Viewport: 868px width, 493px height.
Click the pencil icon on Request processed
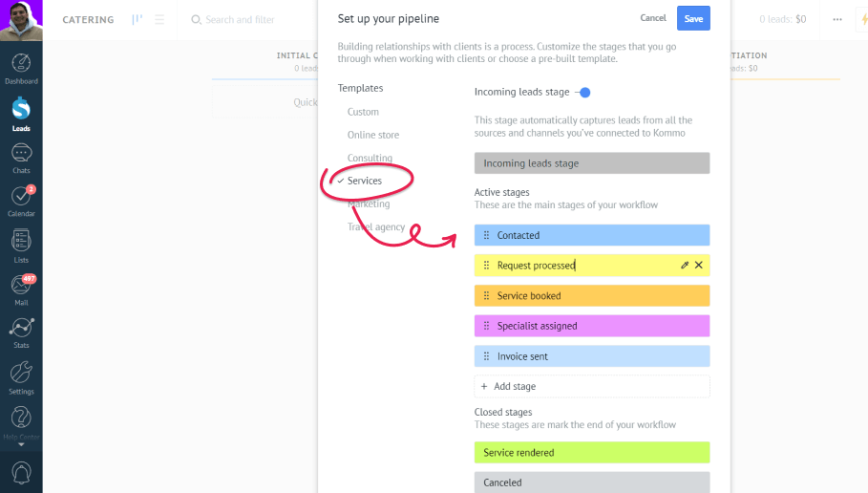click(685, 266)
